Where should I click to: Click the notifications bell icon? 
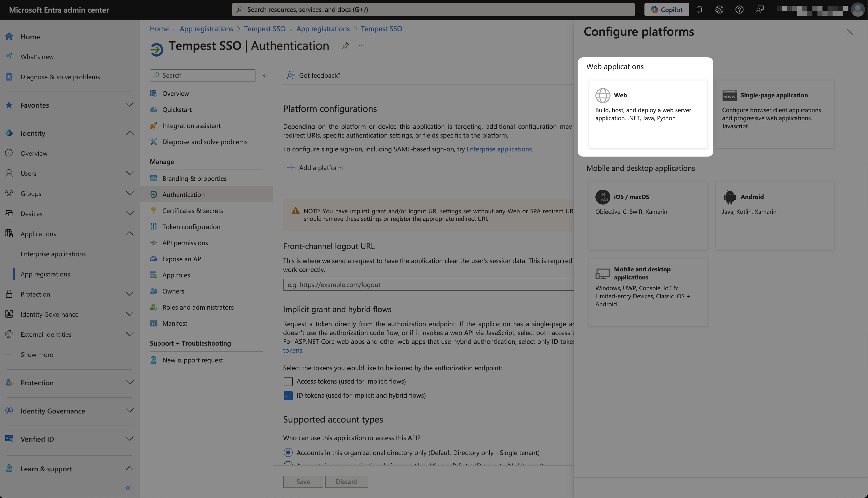click(x=699, y=10)
